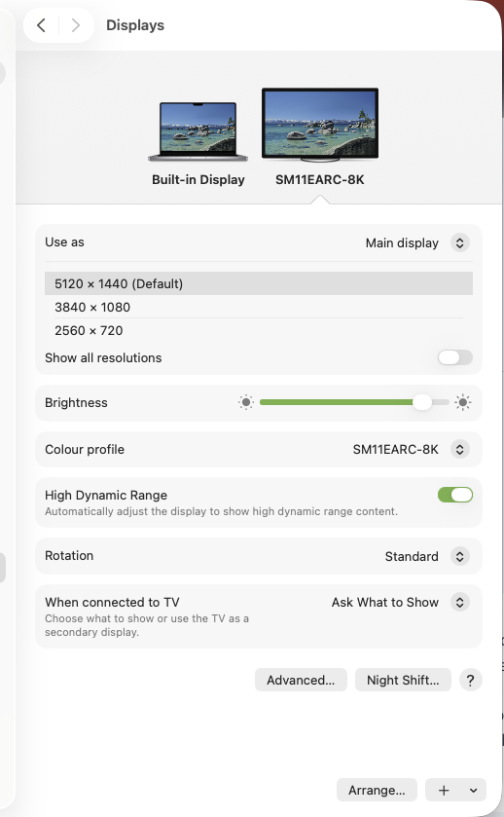Expand the chevron beside the plus button
Image resolution: width=504 pixels, height=817 pixels.
coord(473,791)
